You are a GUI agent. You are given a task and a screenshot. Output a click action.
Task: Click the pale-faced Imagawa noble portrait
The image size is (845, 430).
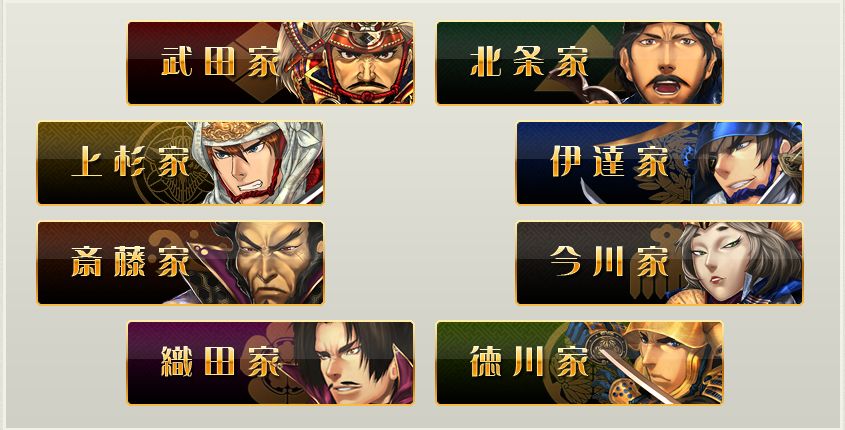coord(738,263)
